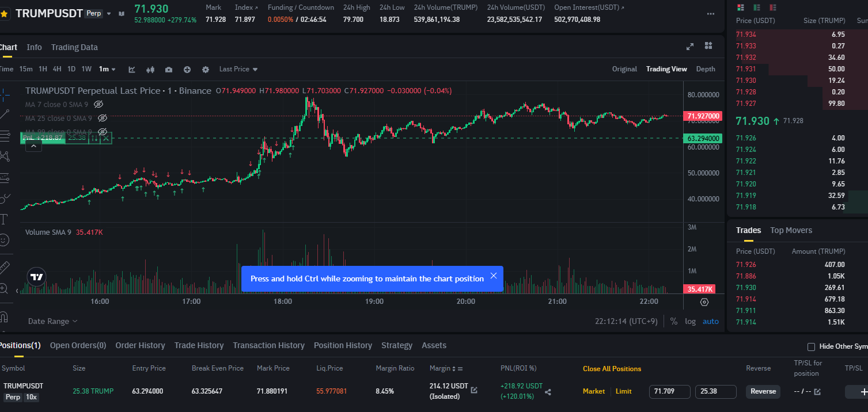Click the 71.927000 price label on price axis
Viewport: 868px width, 412px height.
click(x=703, y=116)
